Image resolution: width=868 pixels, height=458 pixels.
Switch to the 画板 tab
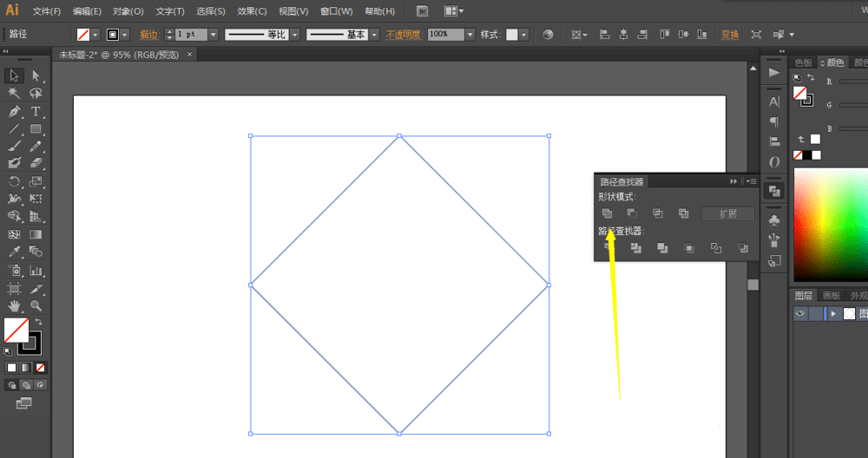pos(832,296)
